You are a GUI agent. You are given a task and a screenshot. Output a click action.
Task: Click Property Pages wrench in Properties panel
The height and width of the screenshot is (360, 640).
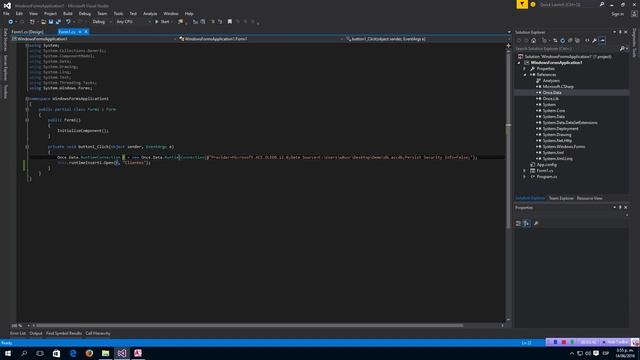(x=536, y=223)
